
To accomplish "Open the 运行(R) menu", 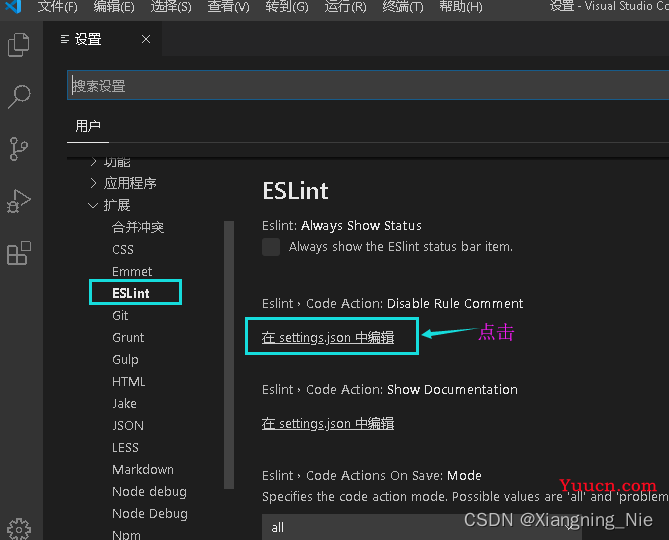I will tap(345, 6).
